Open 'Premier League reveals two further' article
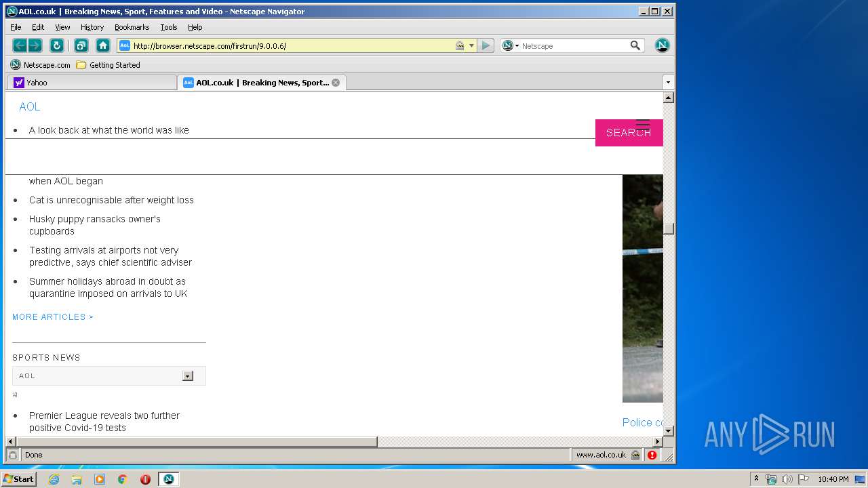This screenshot has height=488, width=868. [104, 422]
